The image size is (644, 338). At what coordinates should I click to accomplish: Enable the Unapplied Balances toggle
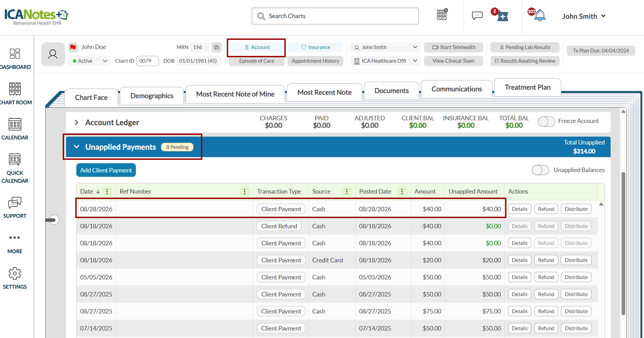coord(540,170)
